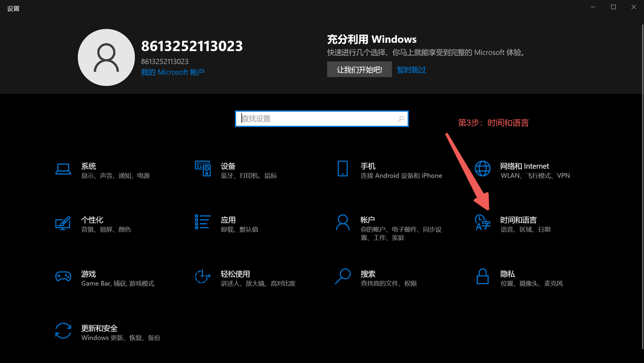Open the 帐户 category title
644x363 pixels.
coord(368,220)
